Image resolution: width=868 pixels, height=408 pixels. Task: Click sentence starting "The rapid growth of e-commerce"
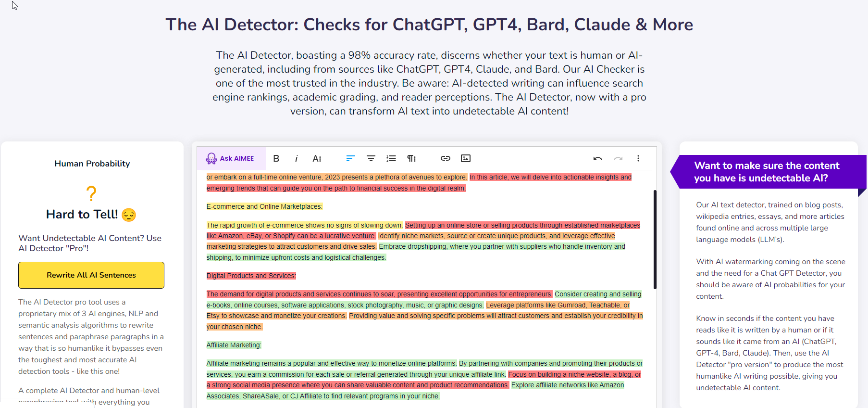pyautogui.click(x=305, y=225)
